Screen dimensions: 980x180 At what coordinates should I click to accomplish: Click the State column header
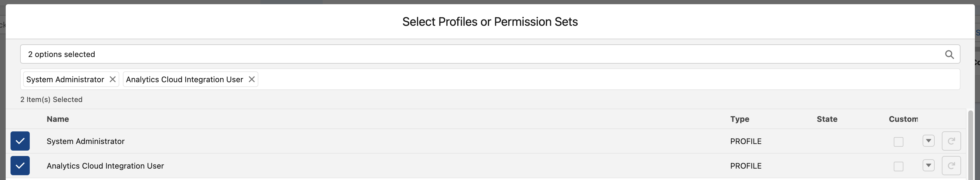827,119
